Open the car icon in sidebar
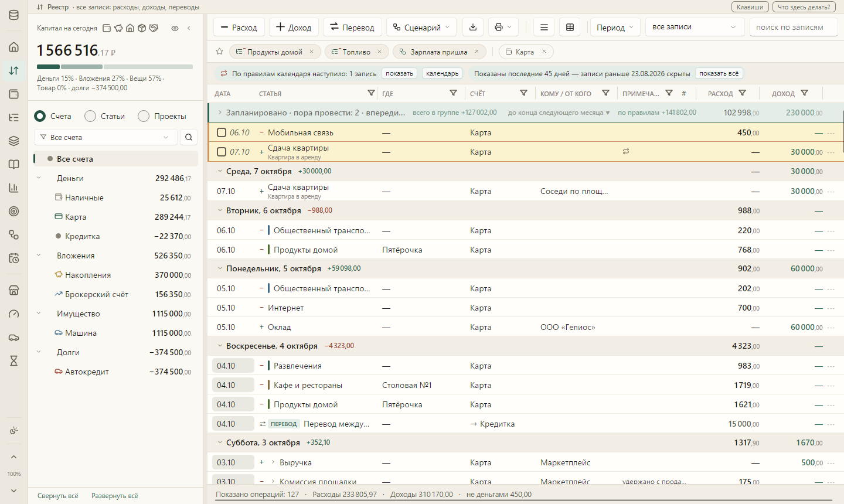The width and height of the screenshot is (844, 504). [14, 337]
